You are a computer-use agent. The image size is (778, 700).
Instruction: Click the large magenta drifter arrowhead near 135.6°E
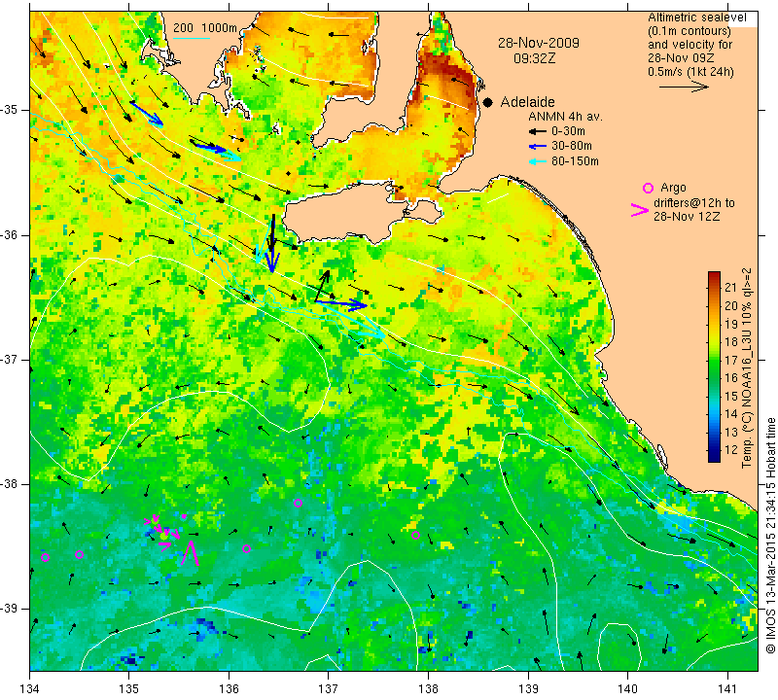point(190,552)
